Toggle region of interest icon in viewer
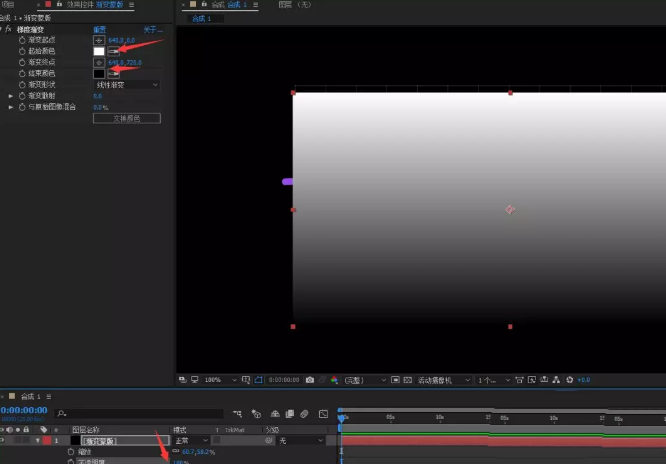The width and height of the screenshot is (666, 464). pos(395,380)
